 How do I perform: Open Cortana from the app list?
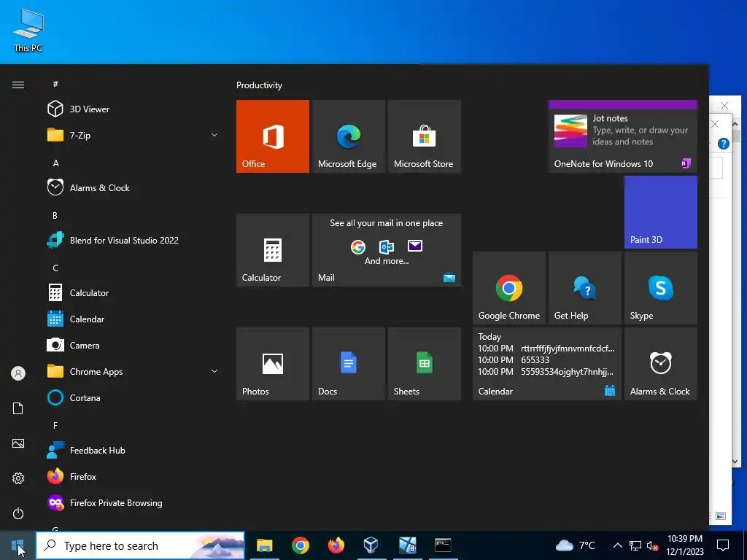coord(133,397)
